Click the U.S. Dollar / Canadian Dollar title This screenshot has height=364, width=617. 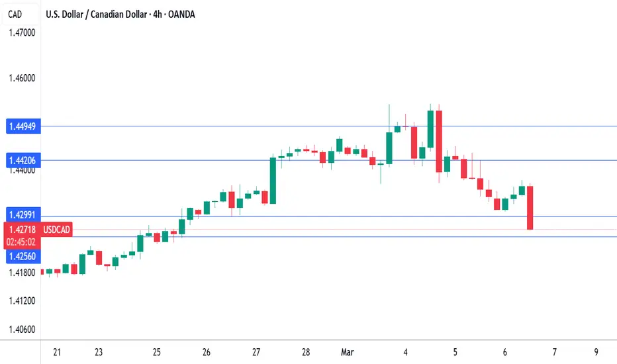click(x=97, y=15)
